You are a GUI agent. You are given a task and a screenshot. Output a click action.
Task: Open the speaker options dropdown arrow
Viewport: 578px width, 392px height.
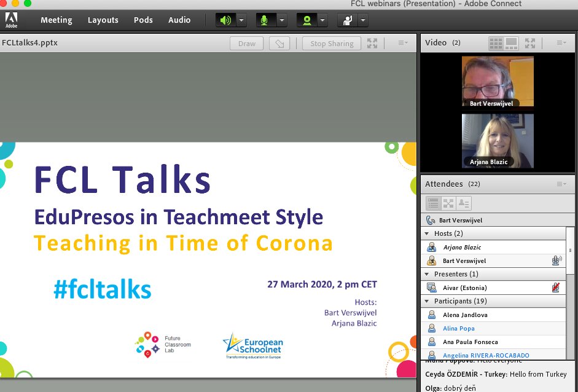(241, 20)
